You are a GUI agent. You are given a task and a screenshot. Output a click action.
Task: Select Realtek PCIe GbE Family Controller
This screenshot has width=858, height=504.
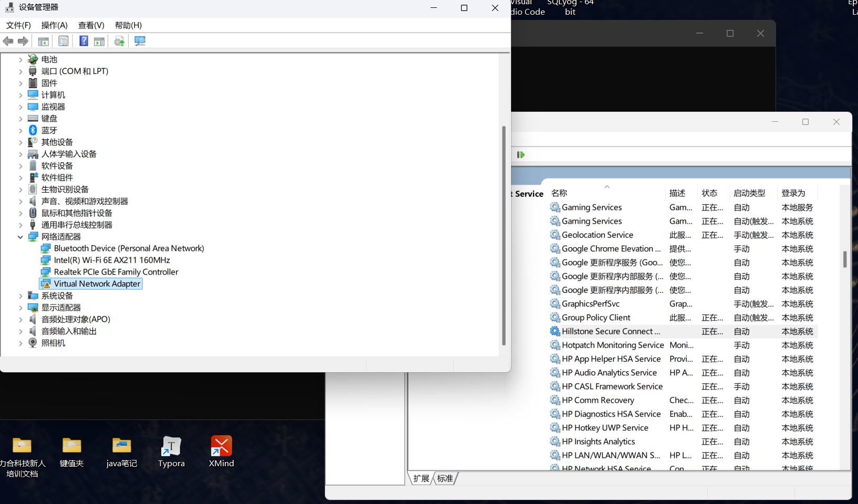tap(116, 272)
